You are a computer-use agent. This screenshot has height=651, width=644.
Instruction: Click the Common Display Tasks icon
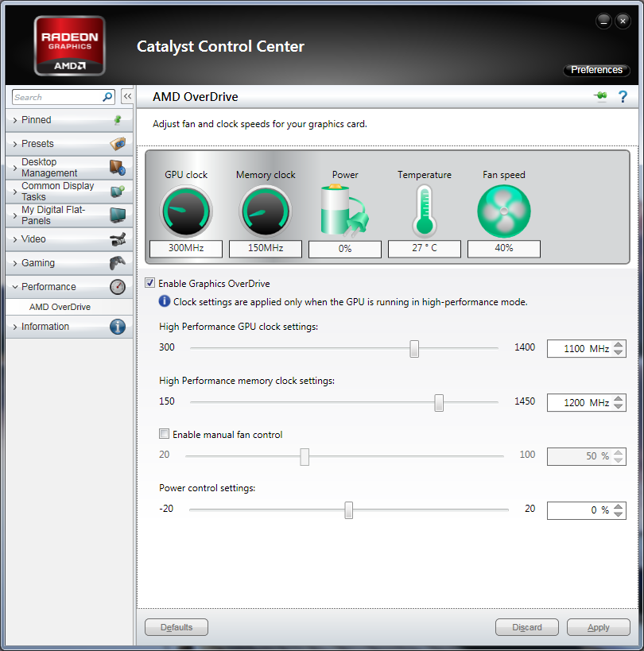[x=118, y=192]
